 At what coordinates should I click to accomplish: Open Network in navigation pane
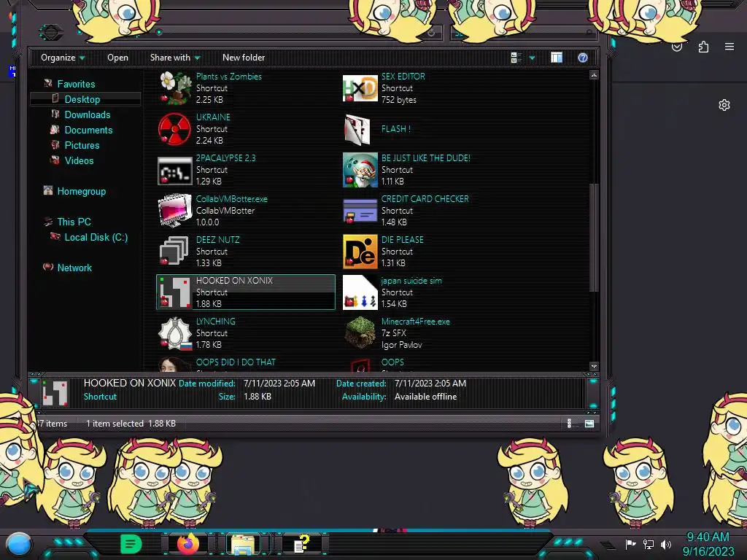point(74,268)
